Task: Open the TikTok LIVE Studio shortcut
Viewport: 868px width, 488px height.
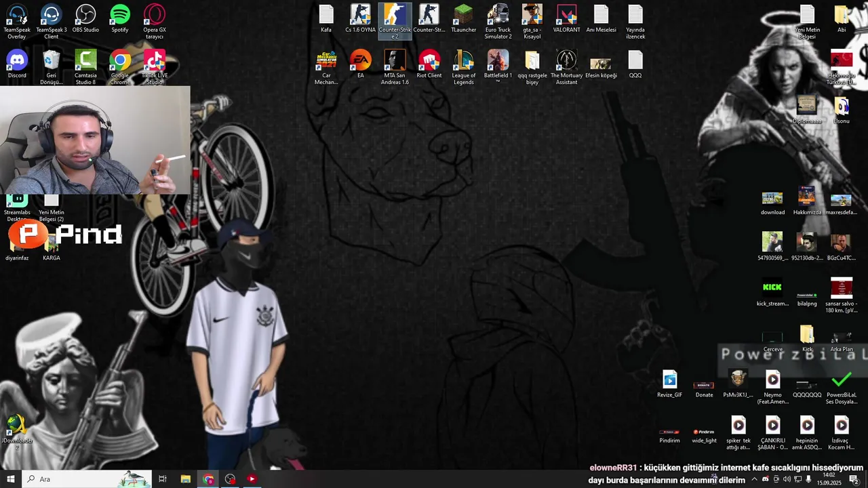Action: [x=155, y=67]
